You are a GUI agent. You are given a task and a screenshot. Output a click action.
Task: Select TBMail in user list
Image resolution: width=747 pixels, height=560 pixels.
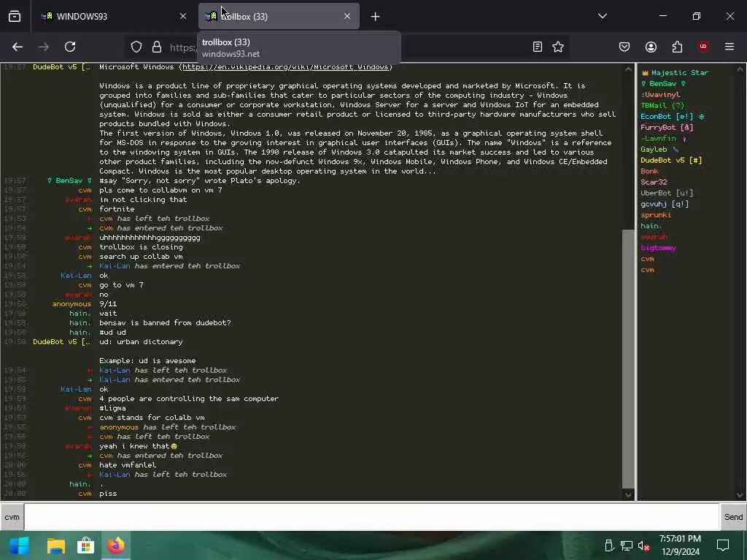pos(662,106)
